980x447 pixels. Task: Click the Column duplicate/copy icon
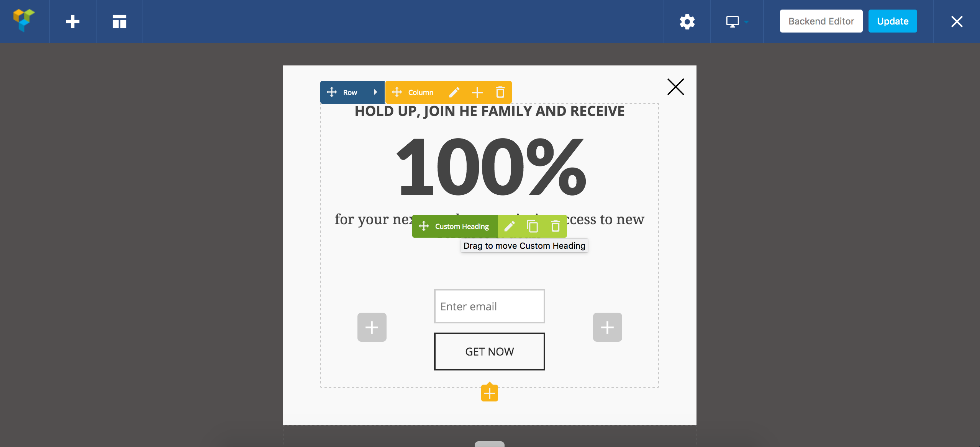pos(477,92)
